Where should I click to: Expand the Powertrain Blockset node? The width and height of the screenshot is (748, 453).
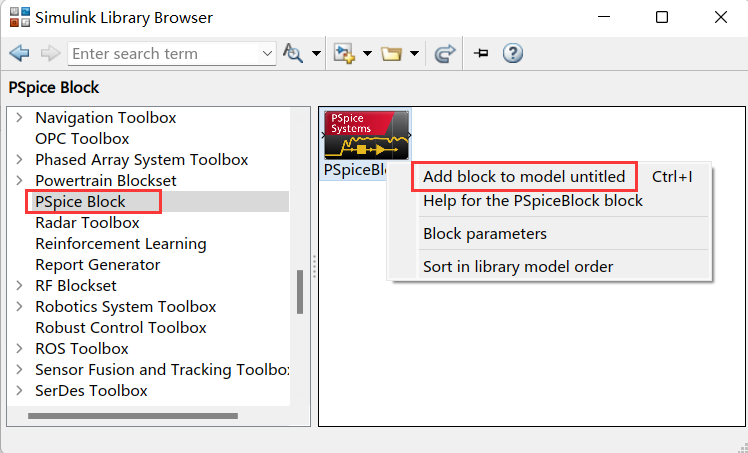click(x=19, y=180)
